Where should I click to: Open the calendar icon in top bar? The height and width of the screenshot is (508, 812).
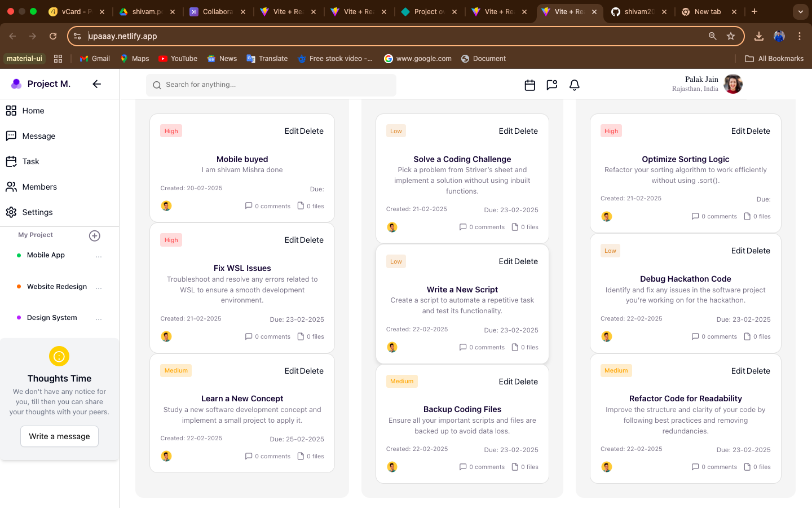tap(529, 85)
